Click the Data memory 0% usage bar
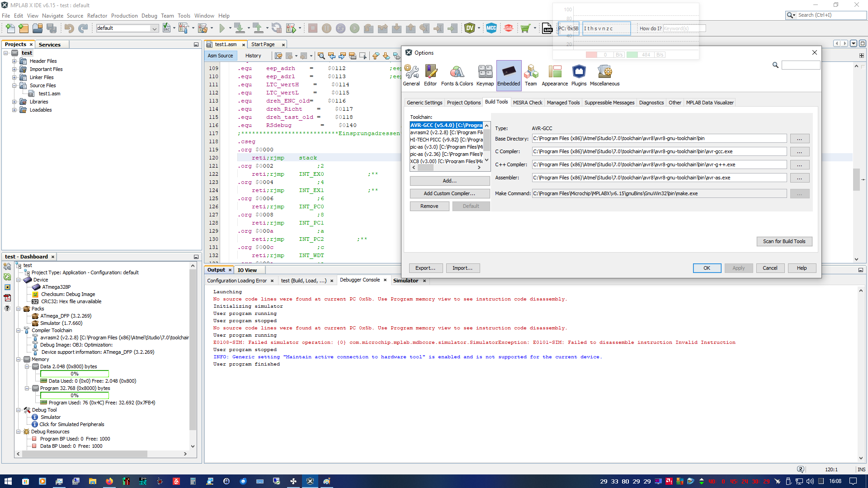Image resolution: width=868 pixels, height=488 pixels. 75,374
